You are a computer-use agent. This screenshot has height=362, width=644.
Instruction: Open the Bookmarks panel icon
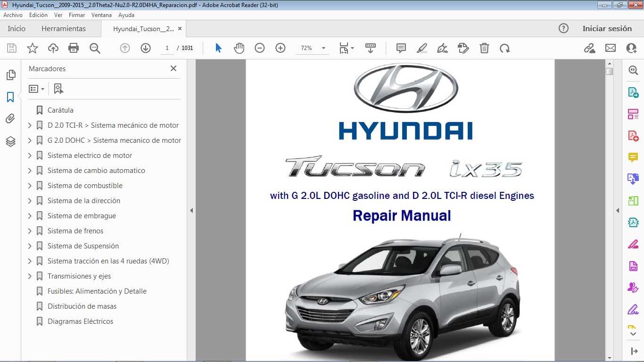tap(10, 98)
